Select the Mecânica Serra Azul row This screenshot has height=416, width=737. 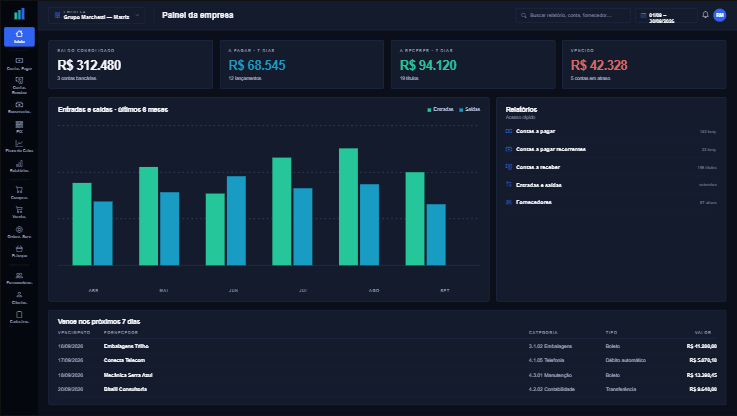[387, 375]
